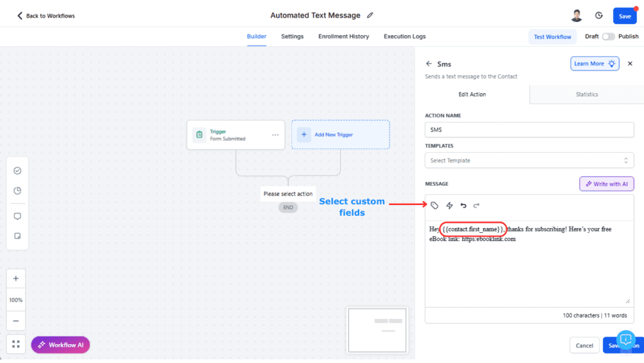The image size is (644, 363).
Task: Open version history clock icon
Action: 599,16
